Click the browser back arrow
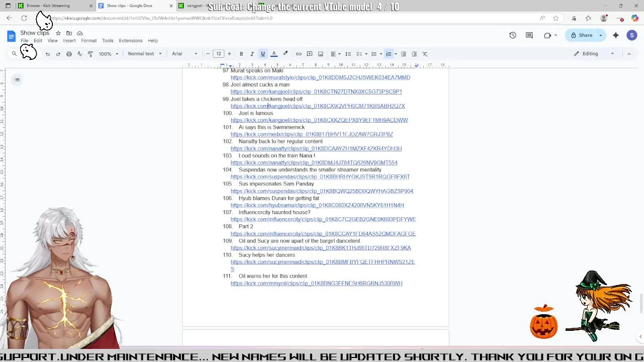 9,18
